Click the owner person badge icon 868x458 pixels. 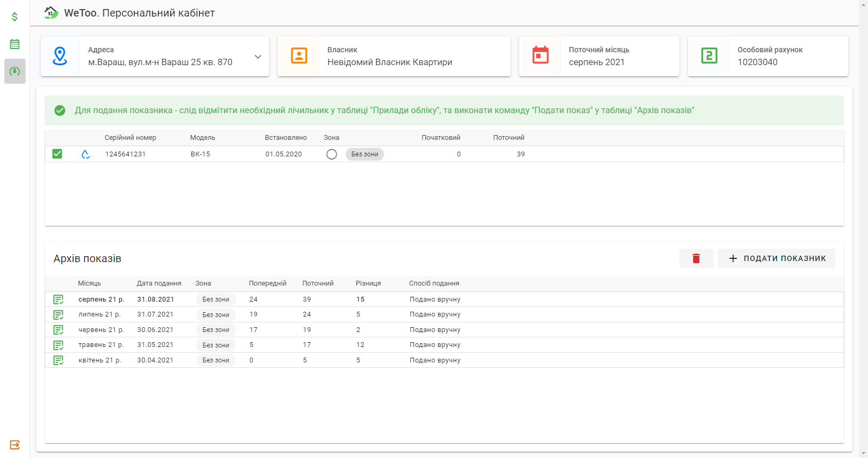tap(299, 56)
